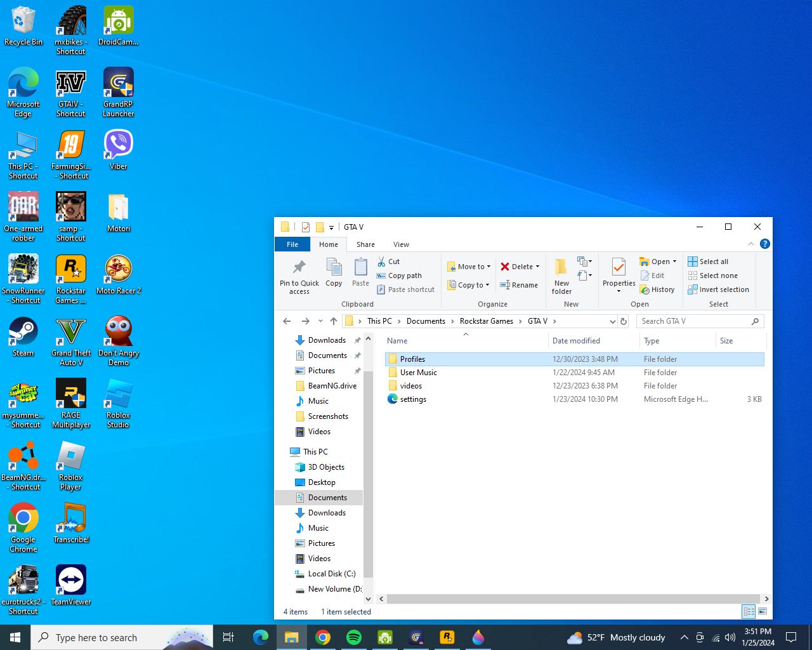Viewport: 812px width, 650px height.
Task: Click Cut in the Clipboard group
Action: (388, 262)
